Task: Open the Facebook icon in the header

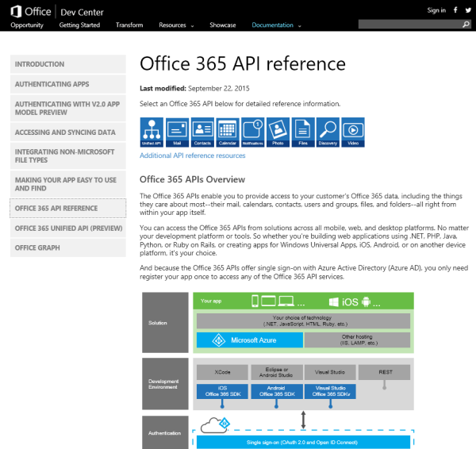Action: [455, 10]
